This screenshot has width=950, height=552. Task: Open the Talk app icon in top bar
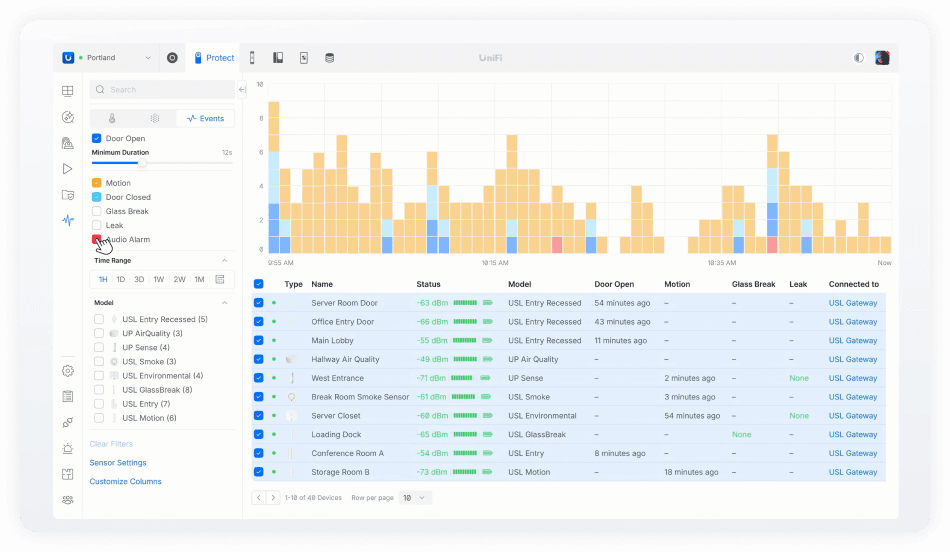(x=278, y=58)
